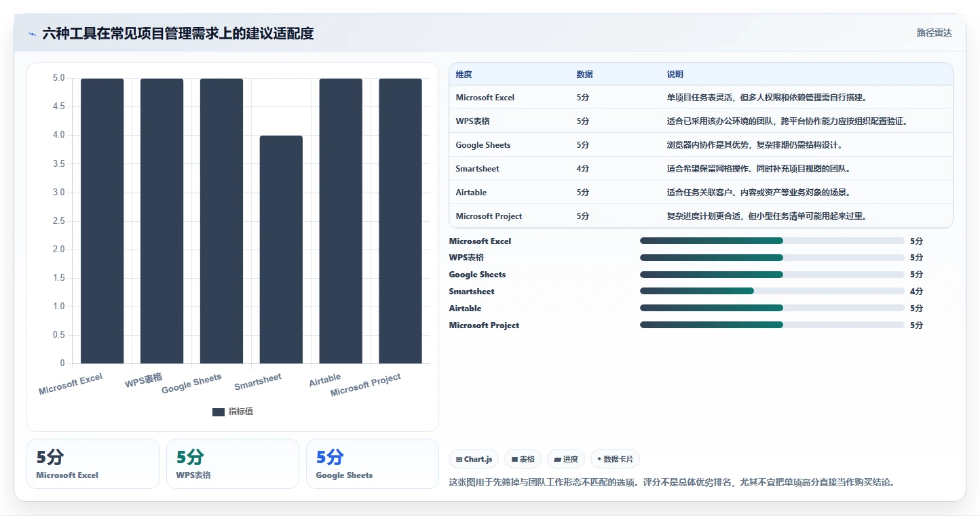Click the Microsoft Excel x-axis label
This screenshot has width=980, height=516.
pos(71,384)
